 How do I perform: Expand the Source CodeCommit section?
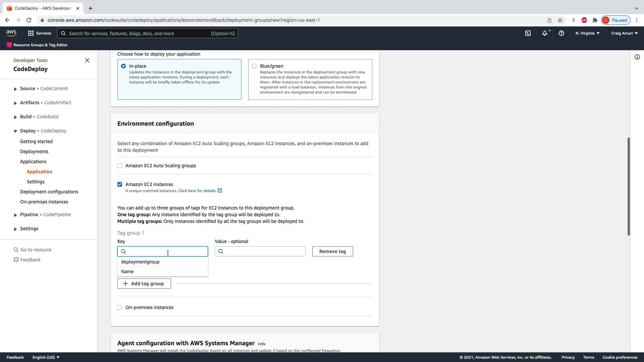pyautogui.click(x=15, y=89)
